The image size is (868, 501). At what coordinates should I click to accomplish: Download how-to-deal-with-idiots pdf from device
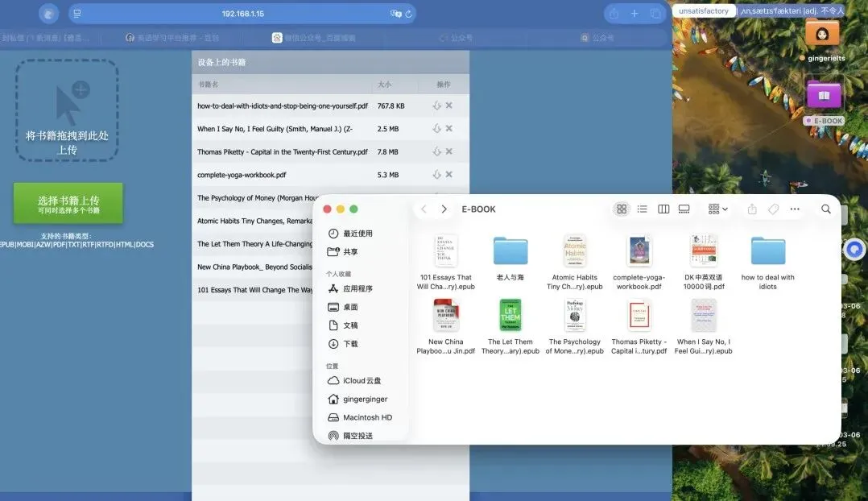pyautogui.click(x=436, y=106)
